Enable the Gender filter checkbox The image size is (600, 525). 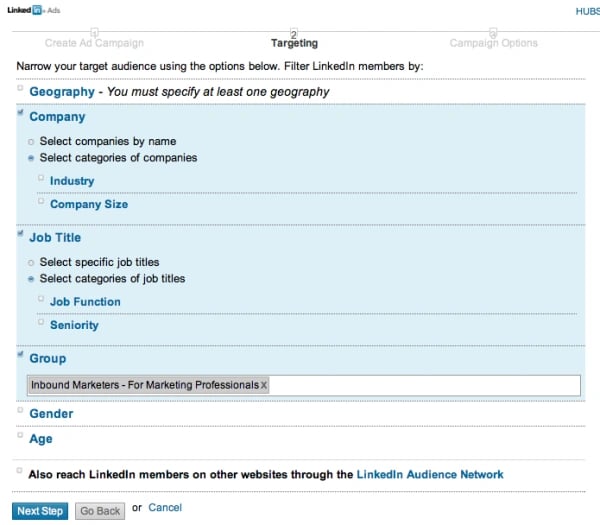tap(20, 412)
